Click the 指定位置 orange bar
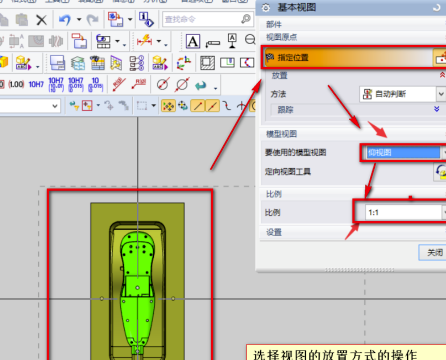446x360 pixels. 347,58
